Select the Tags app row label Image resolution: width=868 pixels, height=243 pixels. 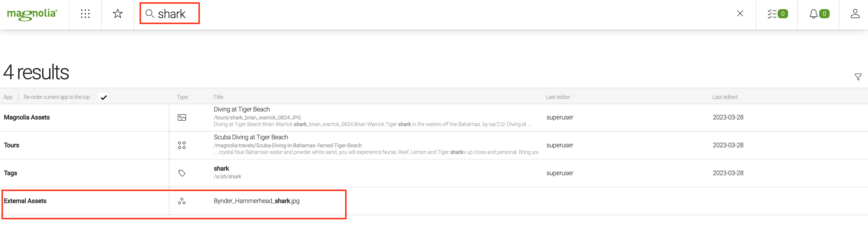click(x=10, y=173)
